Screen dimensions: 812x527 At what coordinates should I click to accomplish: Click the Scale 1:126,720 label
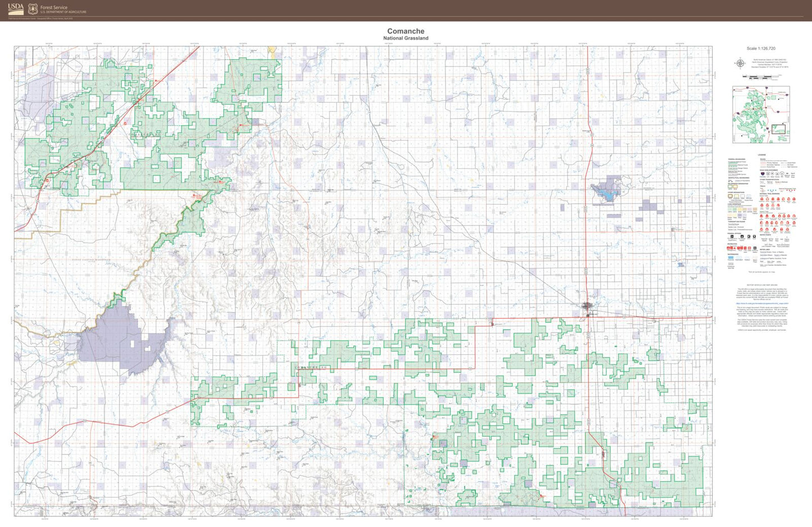tap(762, 48)
